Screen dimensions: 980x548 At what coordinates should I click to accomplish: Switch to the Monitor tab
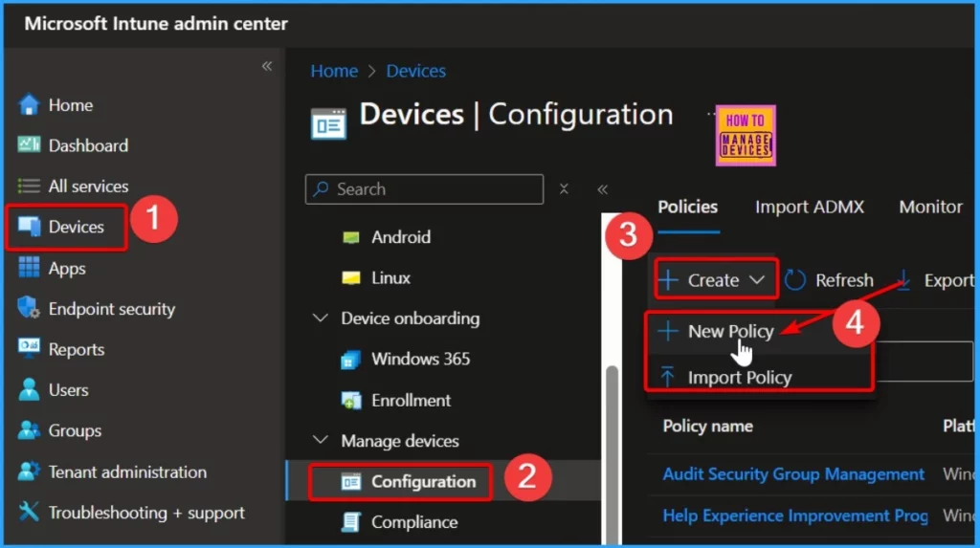pyautogui.click(x=930, y=207)
